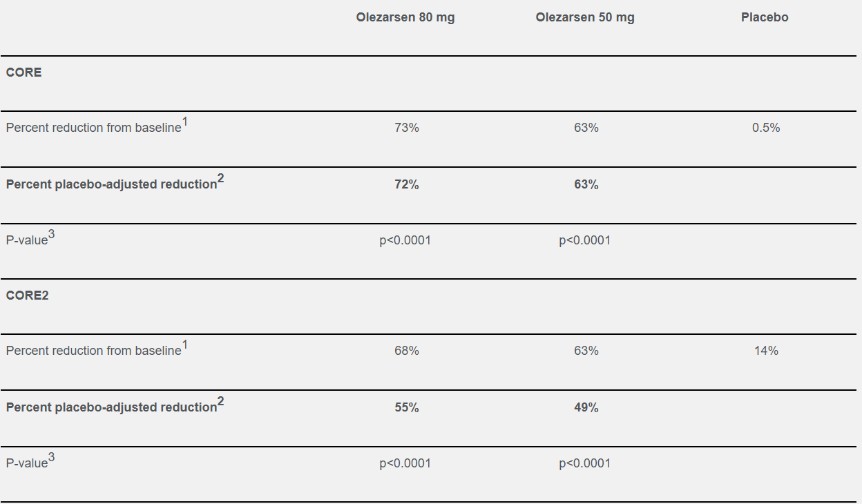Select the 0.5% placebo value
The height and width of the screenshot is (504, 862).
(766, 128)
